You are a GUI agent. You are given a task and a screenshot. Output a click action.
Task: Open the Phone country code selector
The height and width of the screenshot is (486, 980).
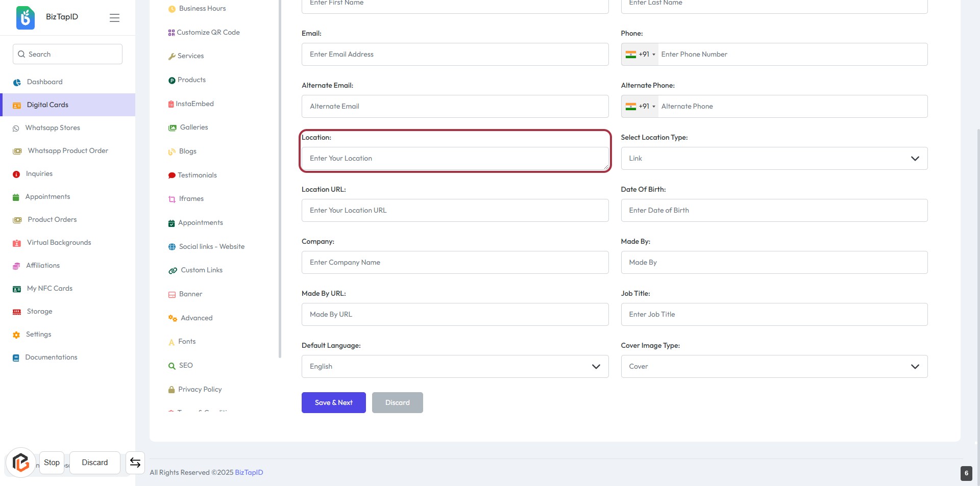[x=640, y=55]
